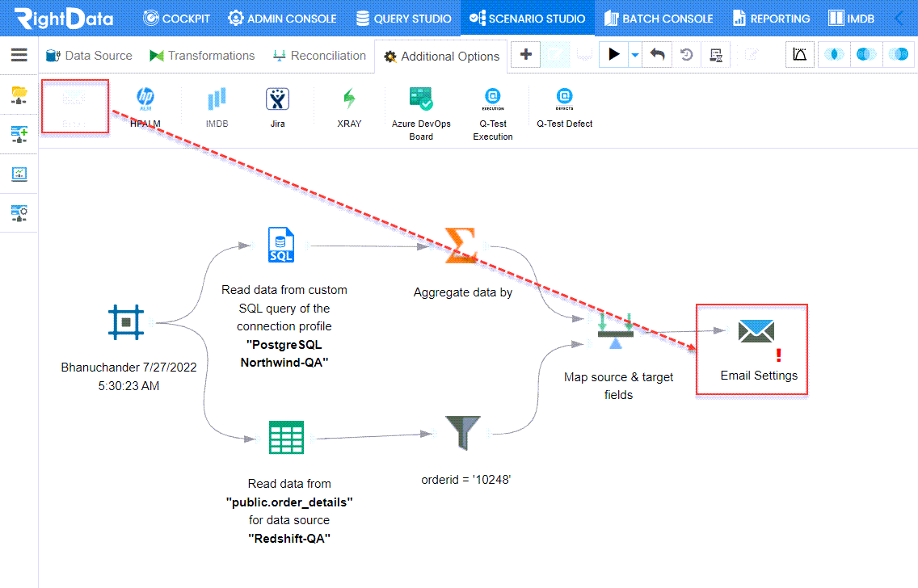The height and width of the screenshot is (588, 918).
Task: Click the left-filled Venn diagram icon
Action: [866, 54]
